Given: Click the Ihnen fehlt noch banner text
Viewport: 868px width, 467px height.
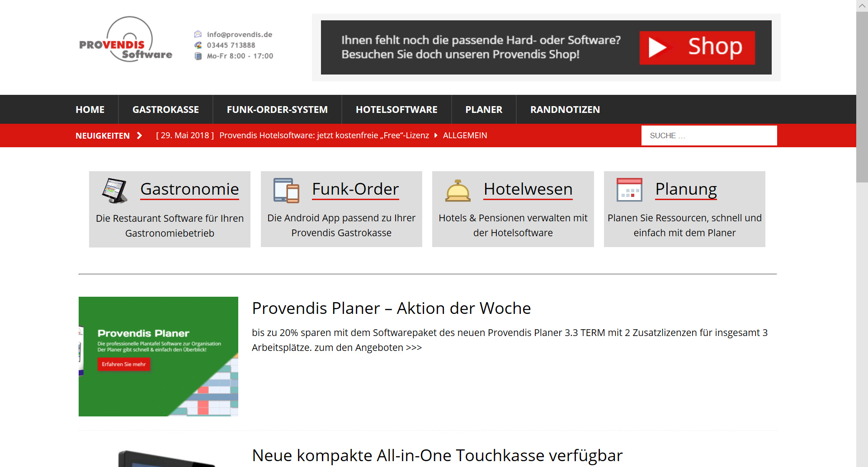Looking at the screenshot, I should [x=481, y=47].
